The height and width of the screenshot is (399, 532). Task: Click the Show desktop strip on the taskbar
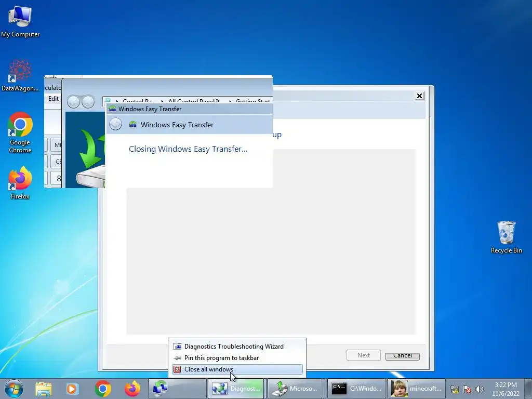(x=528, y=389)
